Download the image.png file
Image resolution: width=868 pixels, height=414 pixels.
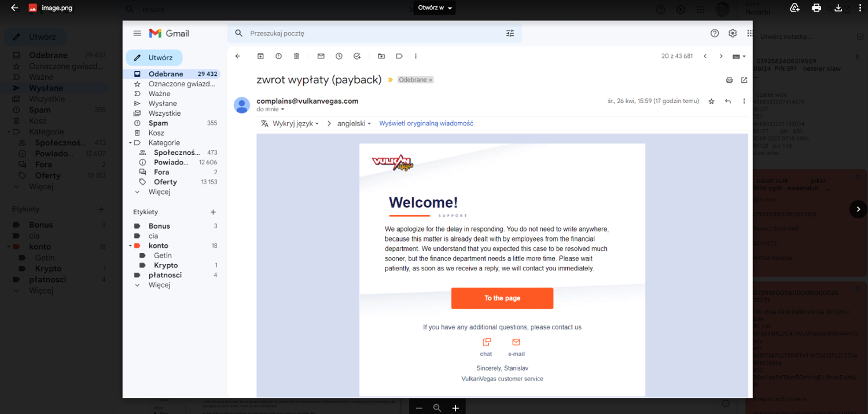838,8
